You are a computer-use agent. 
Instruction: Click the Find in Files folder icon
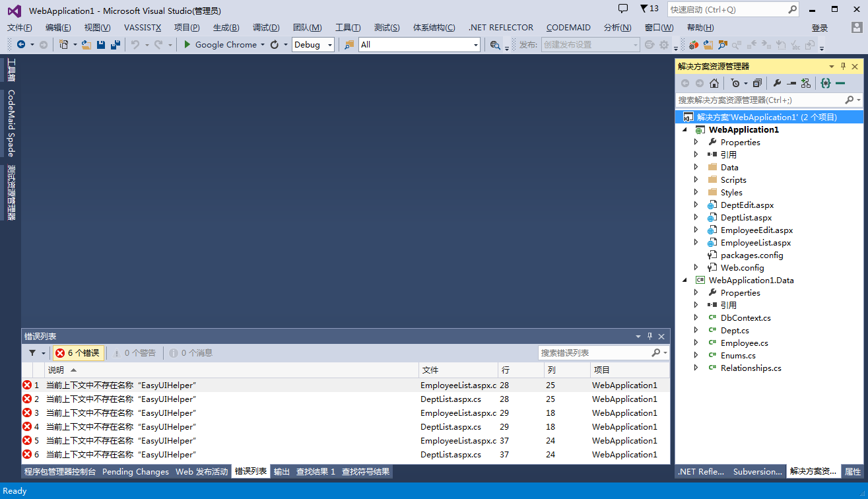click(349, 44)
